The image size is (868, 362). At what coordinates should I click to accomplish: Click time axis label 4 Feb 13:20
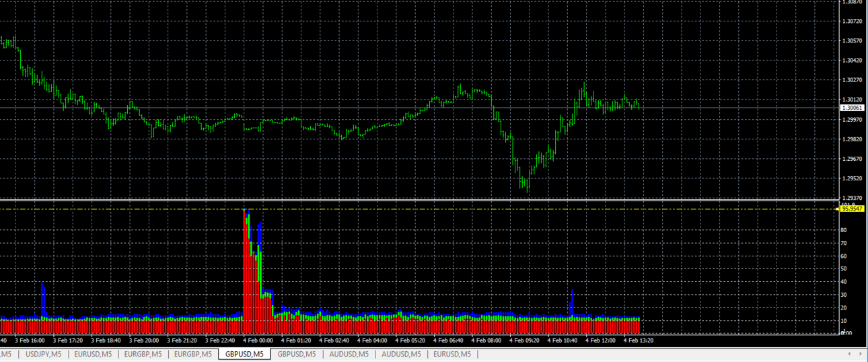[639, 340]
